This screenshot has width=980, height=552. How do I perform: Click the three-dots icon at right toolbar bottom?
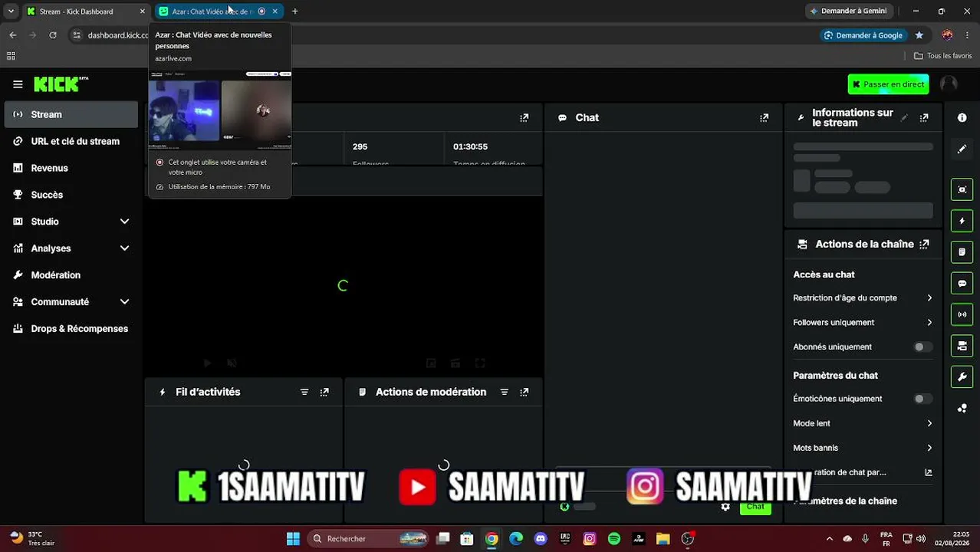(x=962, y=409)
